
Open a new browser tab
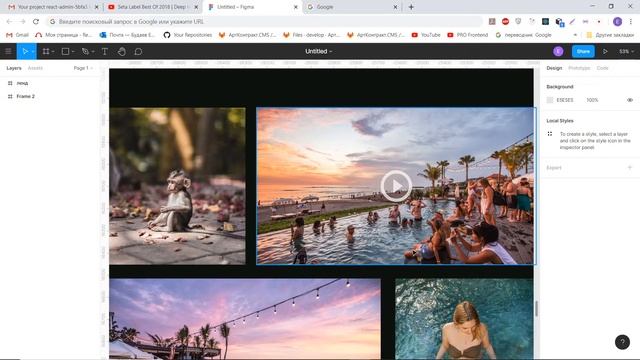(x=411, y=7)
